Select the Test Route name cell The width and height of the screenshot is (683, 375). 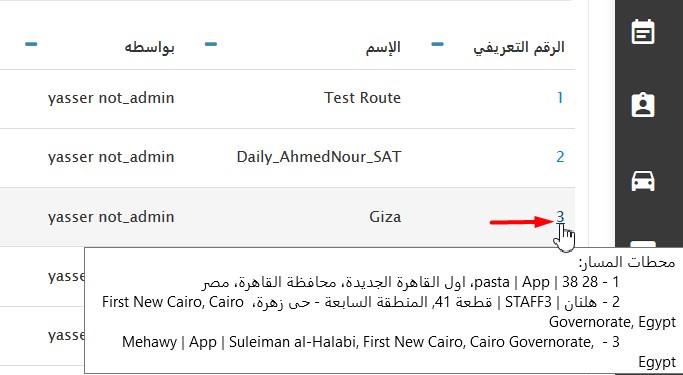(x=362, y=98)
